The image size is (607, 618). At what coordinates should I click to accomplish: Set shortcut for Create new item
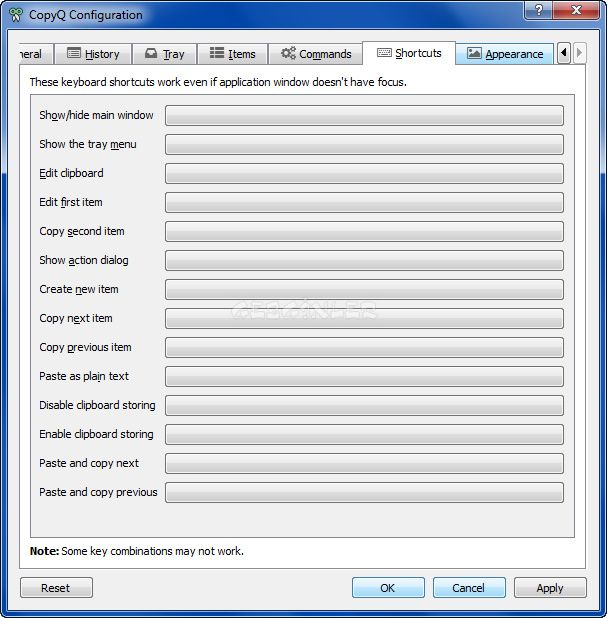pyautogui.click(x=364, y=289)
